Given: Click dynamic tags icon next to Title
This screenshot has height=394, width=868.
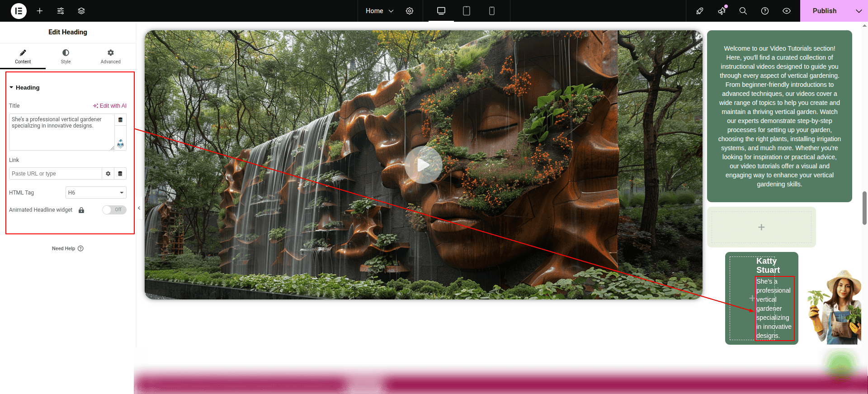Looking at the screenshot, I should 120,120.
